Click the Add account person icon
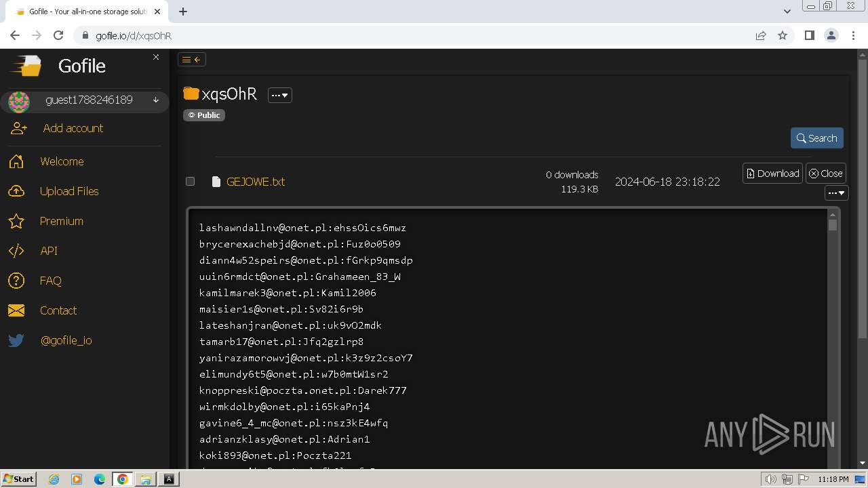 click(19, 128)
